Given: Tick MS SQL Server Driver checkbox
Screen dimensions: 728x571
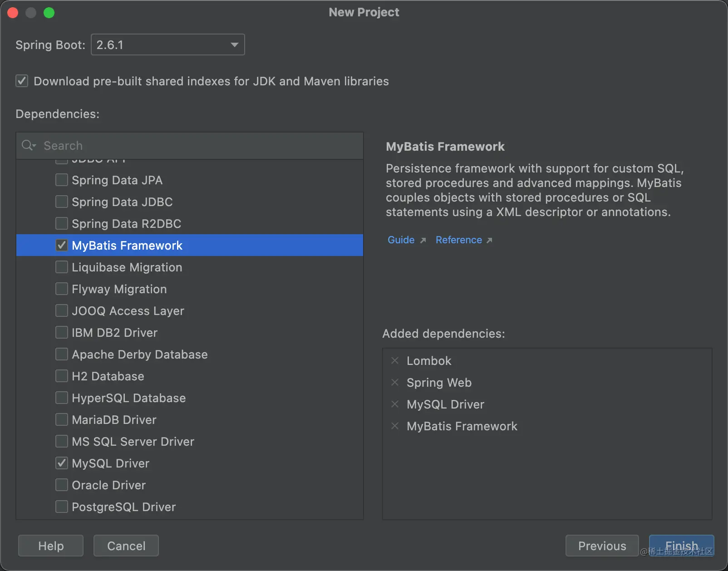Looking at the screenshot, I should tap(62, 441).
